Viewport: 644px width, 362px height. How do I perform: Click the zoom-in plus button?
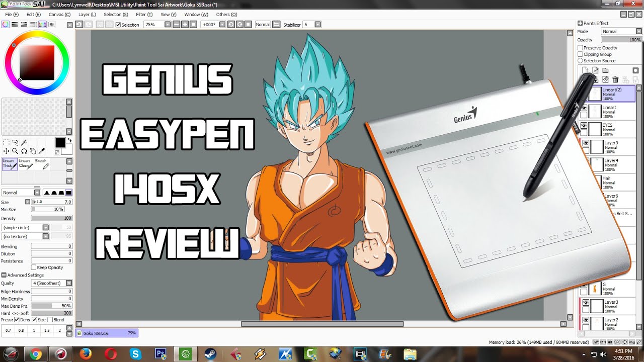pos(185,24)
